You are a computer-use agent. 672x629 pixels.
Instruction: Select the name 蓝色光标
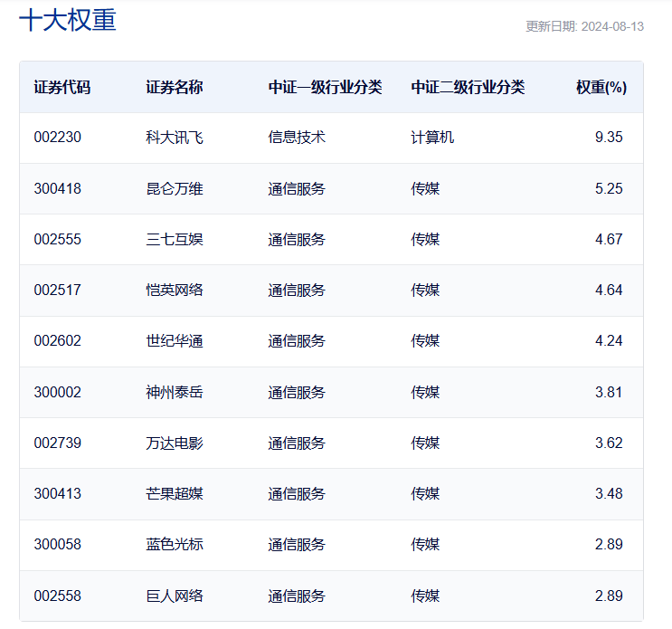coord(175,545)
